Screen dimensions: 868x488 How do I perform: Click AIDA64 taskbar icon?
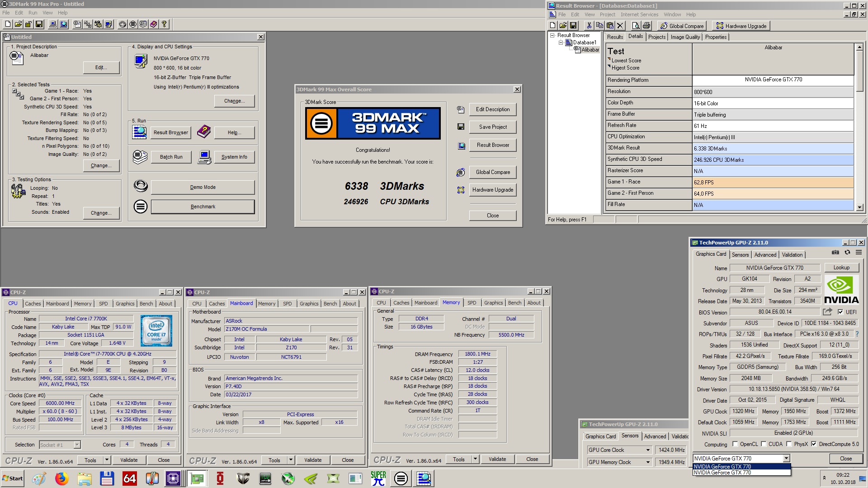pyautogui.click(x=129, y=479)
